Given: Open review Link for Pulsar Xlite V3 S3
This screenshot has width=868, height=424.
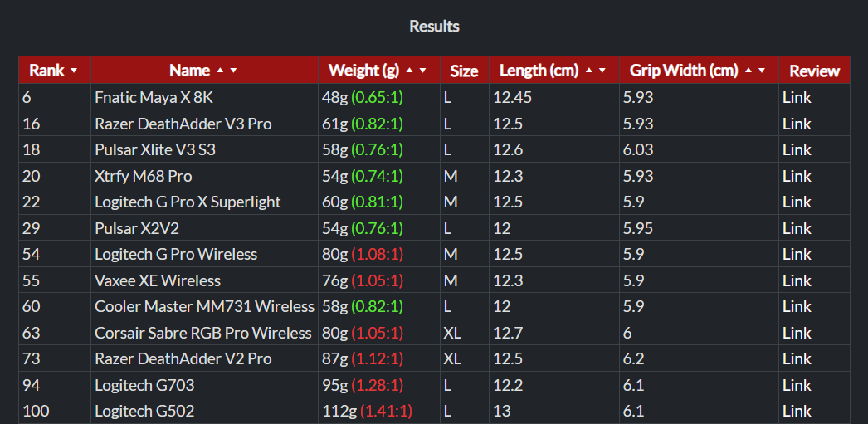Looking at the screenshot, I should [x=797, y=150].
